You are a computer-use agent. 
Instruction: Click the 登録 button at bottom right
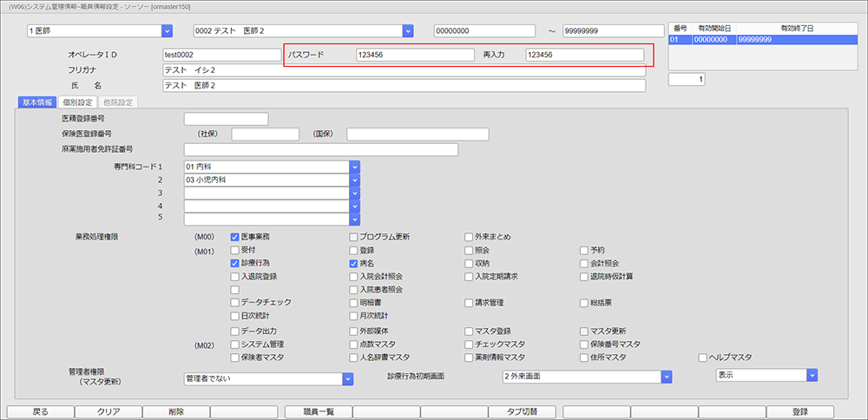tap(800, 411)
